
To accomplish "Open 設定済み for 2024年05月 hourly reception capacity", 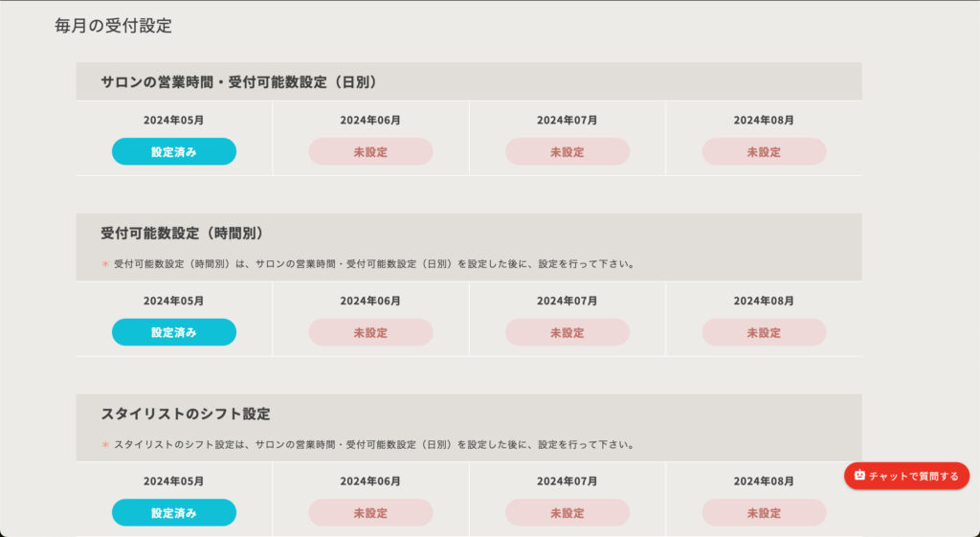I will click(174, 332).
